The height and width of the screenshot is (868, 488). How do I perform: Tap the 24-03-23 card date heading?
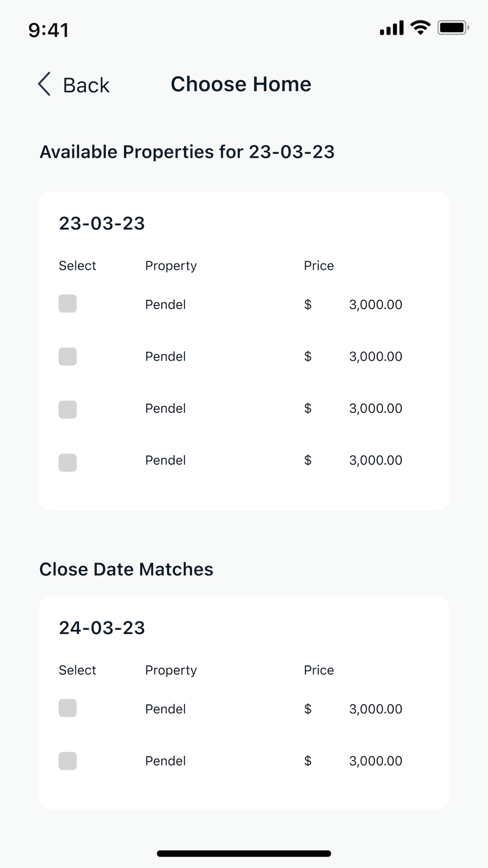tap(102, 628)
